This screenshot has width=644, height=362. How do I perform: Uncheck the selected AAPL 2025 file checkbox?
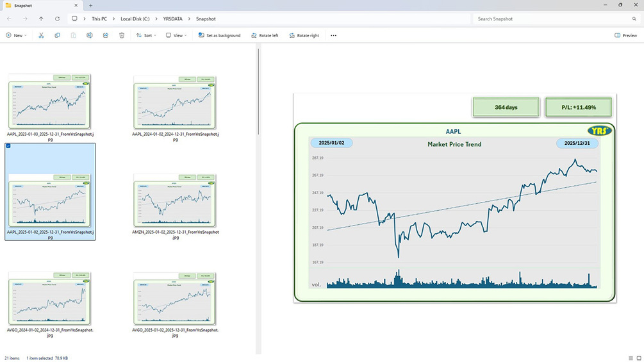click(x=8, y=145)
